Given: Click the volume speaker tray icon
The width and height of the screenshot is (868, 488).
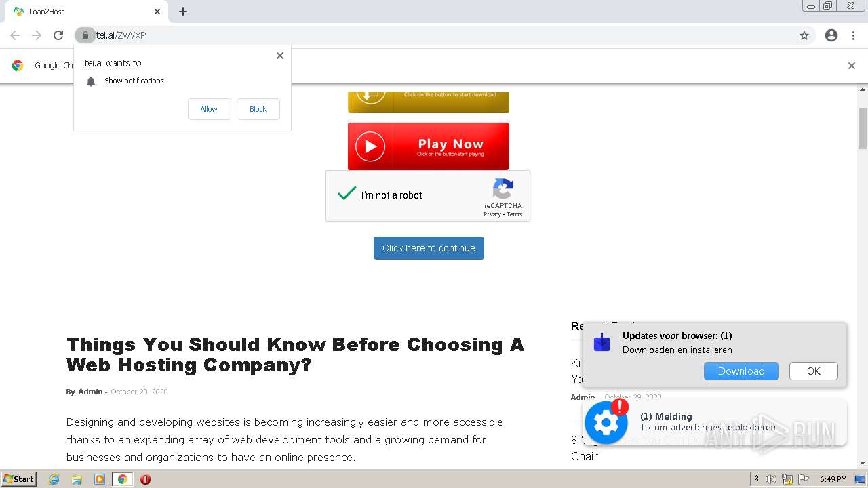Looking at the screenshot, I should [x=771, y=479].
